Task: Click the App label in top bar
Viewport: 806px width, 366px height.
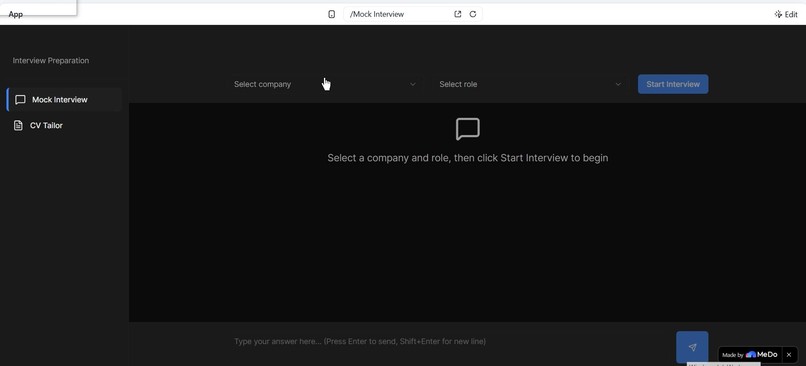Action: (15, 14)
